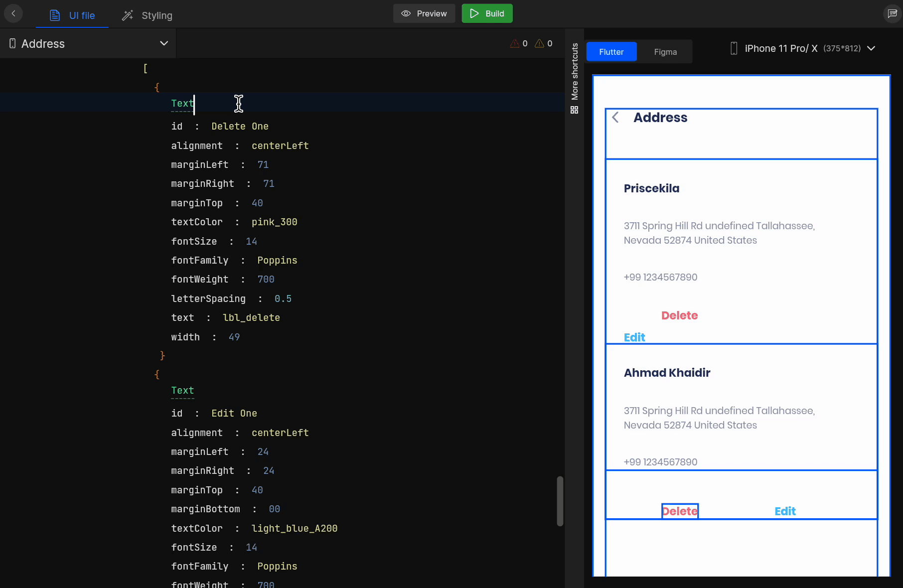Click the code editor vertical scrollbar thumb
The image size is (903, 588).
560,501
